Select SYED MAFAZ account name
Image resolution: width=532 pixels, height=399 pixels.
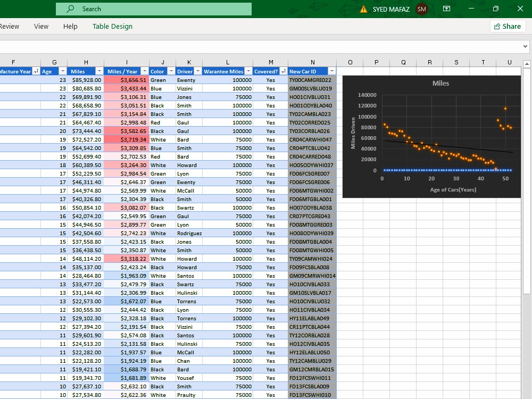[x=391, y=9]
